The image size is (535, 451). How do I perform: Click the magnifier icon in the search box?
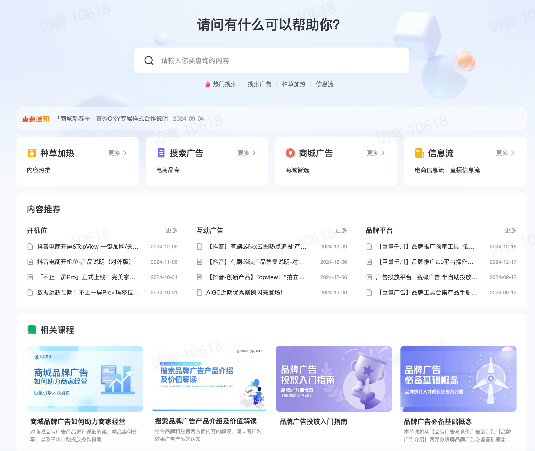[149, 60]
